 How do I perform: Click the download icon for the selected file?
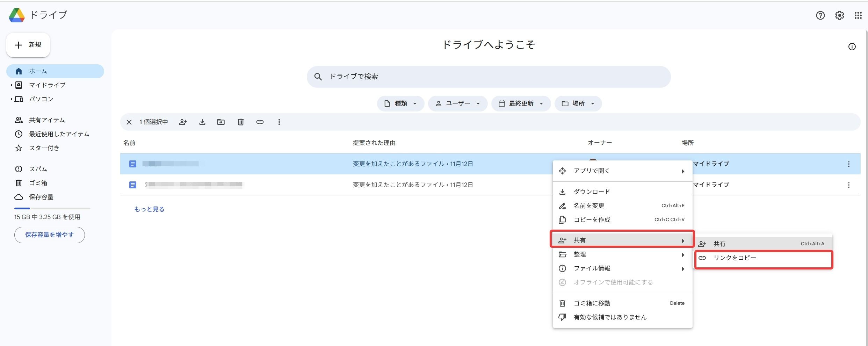tap(202, 122)
